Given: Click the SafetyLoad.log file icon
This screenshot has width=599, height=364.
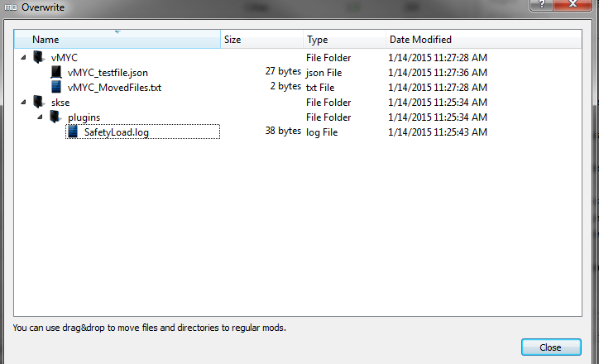Looking at the screenshot, I should click(73, 132).
